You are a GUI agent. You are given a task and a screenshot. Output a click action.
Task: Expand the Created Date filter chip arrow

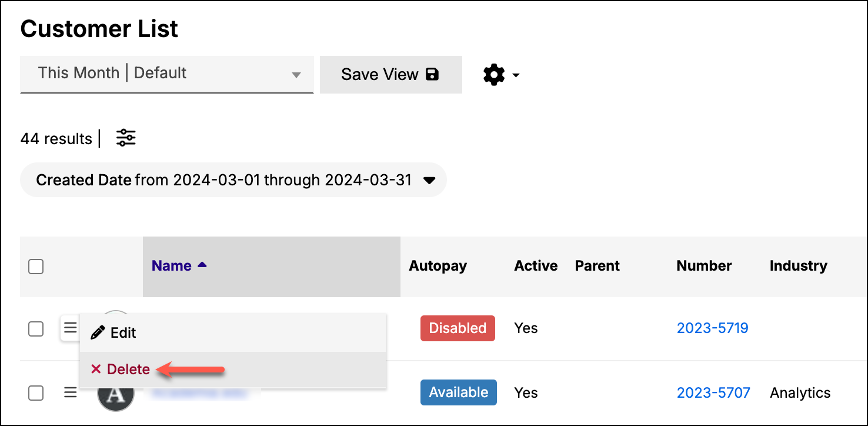point(430,180)
